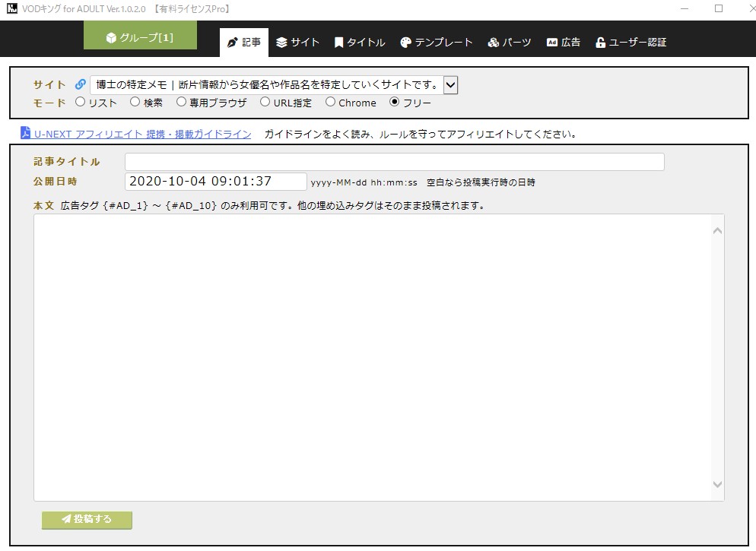This screenshot has height=551, width=756.
Task: Go to the テンプレート tab
Action: click(437, 43)
